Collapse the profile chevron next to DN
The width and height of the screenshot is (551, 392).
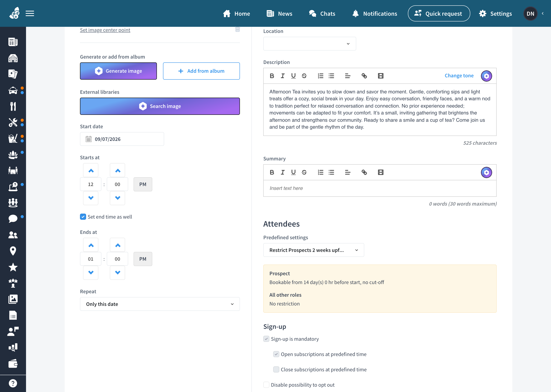click(543, 14)
